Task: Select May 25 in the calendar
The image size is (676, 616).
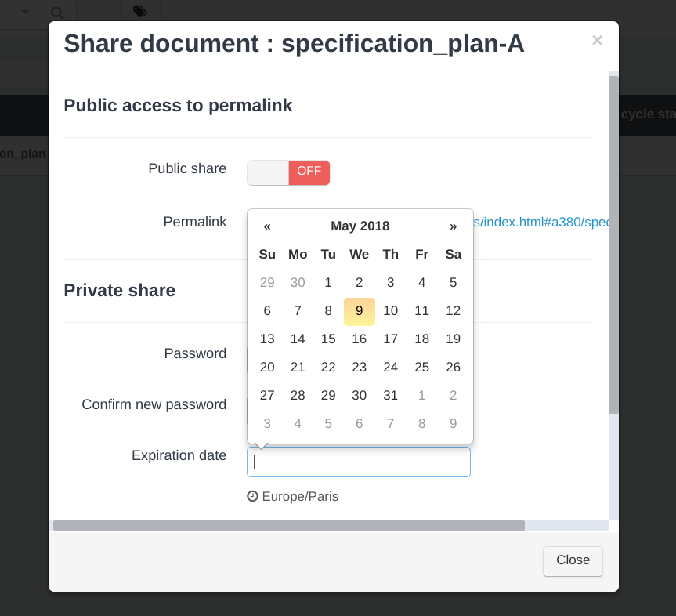Action: (421, 367)
